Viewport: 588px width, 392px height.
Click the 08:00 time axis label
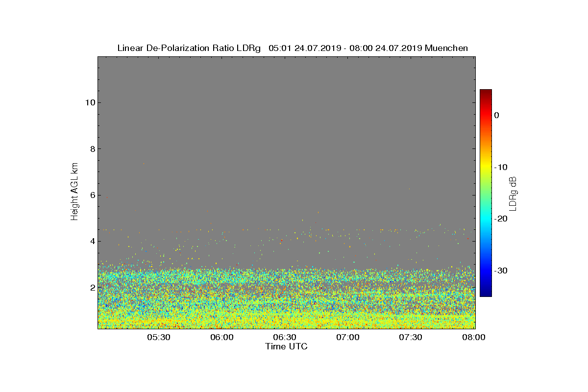(x=474, y=338)
